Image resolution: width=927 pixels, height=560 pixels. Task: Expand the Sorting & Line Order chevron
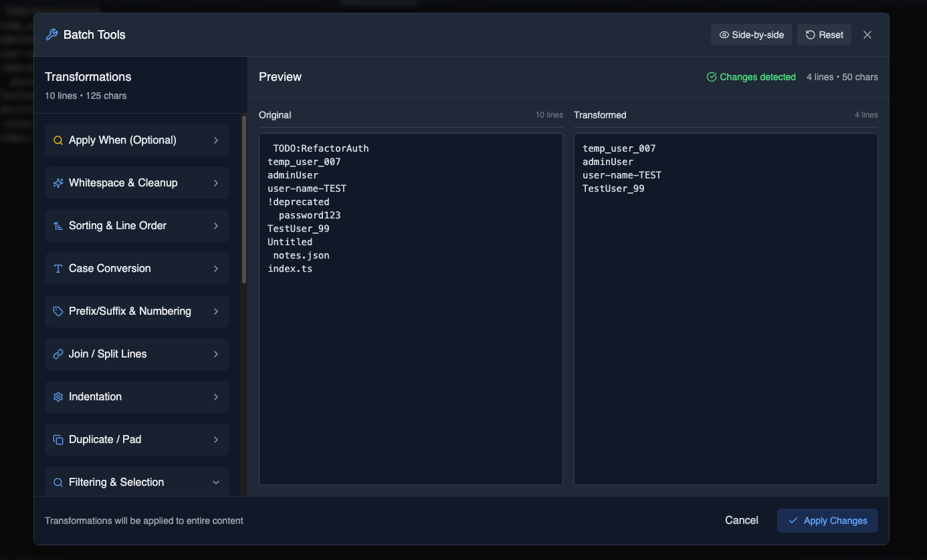click(x=216, y=226)
